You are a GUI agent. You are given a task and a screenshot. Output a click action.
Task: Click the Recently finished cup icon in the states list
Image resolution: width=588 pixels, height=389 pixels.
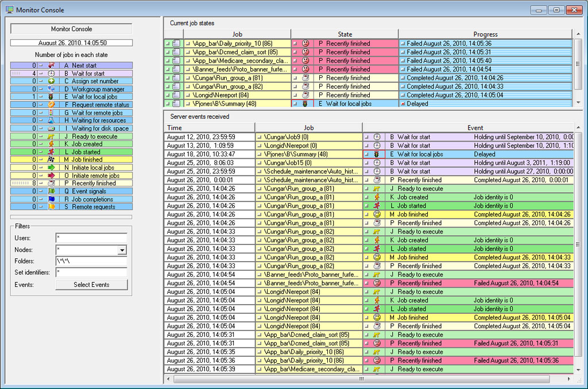pyautogui.click(x=51, y=183)
